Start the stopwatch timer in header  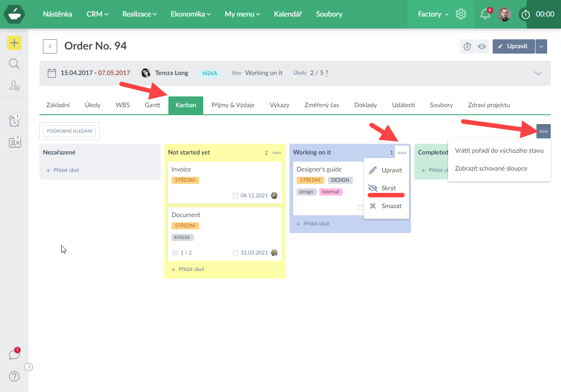tap(526, 14)
